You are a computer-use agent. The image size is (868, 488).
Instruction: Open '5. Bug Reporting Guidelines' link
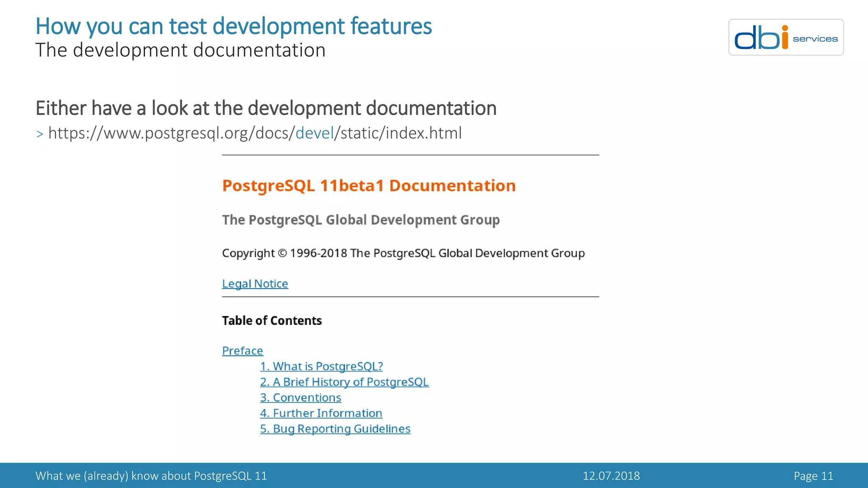[x=335, y=429]
